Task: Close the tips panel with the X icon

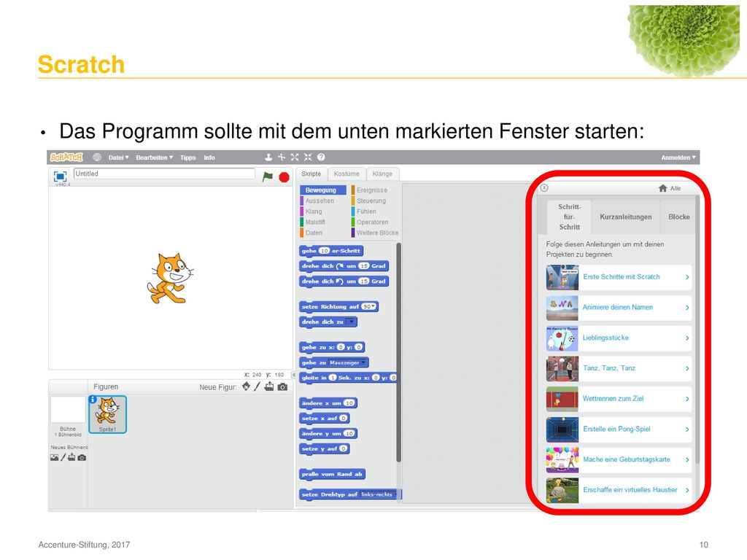Action: click(x=544, y=187)
